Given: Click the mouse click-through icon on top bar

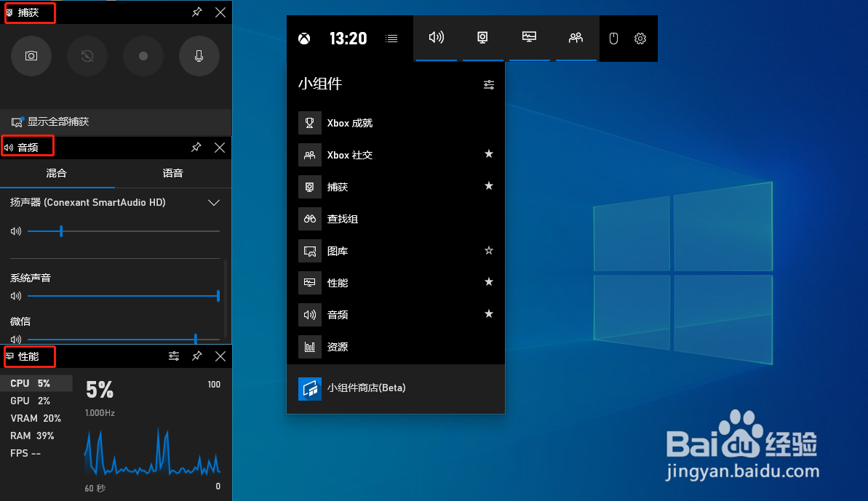Looking at the screenshot, I should (x=613, y=39).
